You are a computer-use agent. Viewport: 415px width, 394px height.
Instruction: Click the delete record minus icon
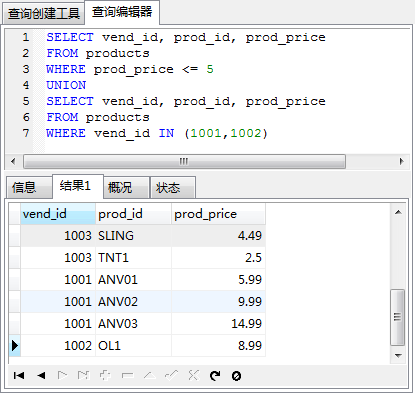click(128, 376)
